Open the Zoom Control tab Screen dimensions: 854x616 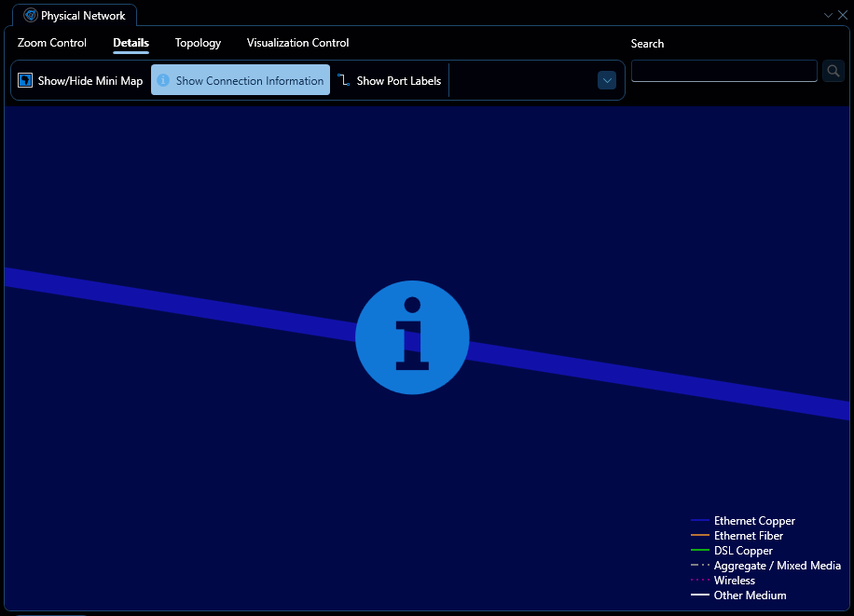(x=51, y=43)
